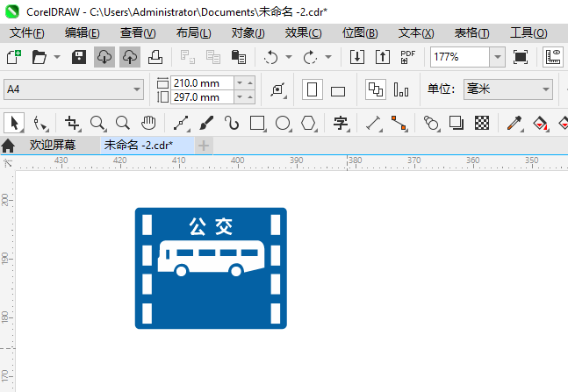
Task: Select the Pan hand tool
Action: 148,123
